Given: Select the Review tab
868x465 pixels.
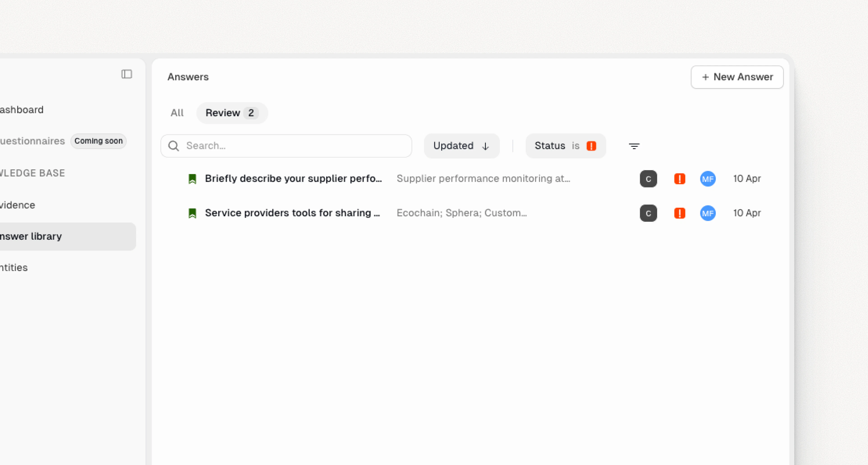Looking at the screenshot, I should coord(231,113).
